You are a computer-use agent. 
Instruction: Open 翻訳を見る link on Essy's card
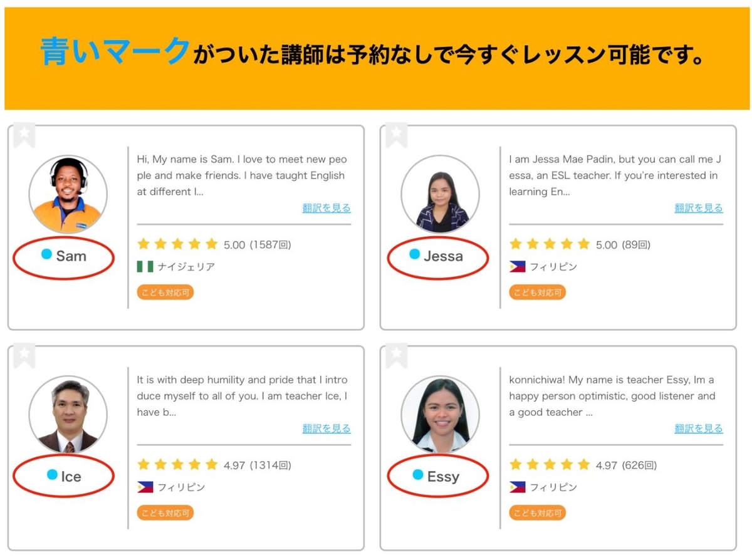click(x=698, y=428)
